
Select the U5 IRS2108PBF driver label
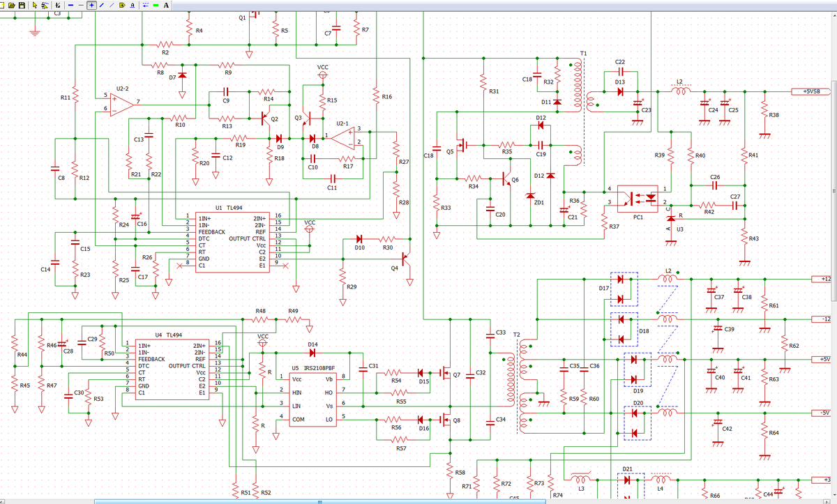coord(313,367)
